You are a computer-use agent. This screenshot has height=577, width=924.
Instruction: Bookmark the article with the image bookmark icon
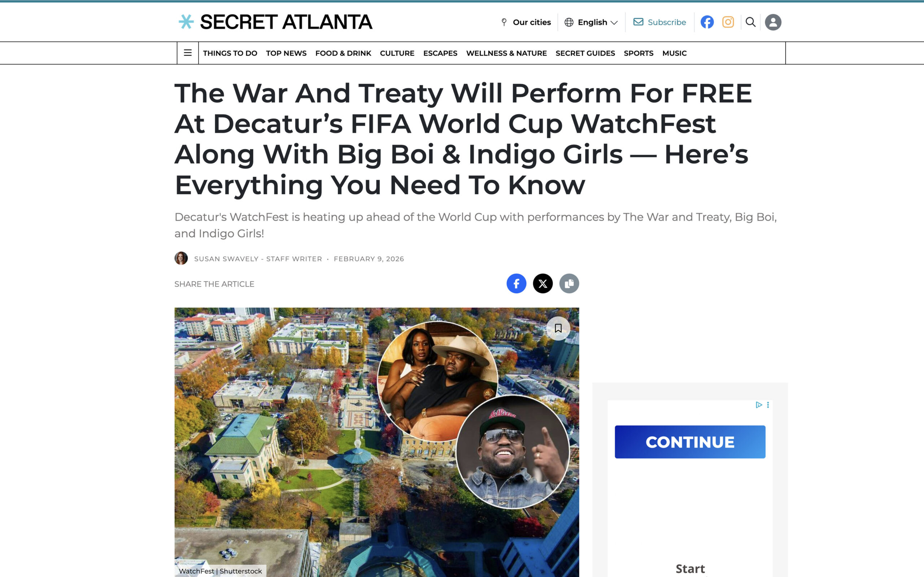558,328
